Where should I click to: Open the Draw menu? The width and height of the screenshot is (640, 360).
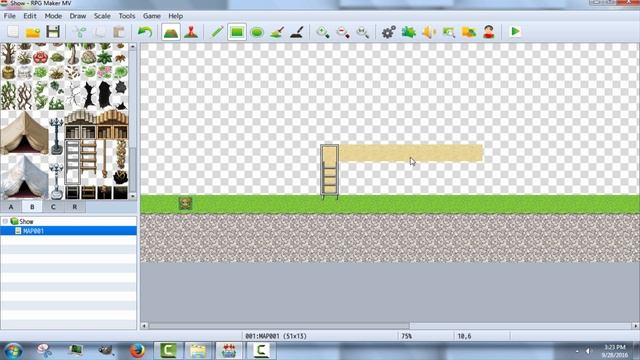78,16
